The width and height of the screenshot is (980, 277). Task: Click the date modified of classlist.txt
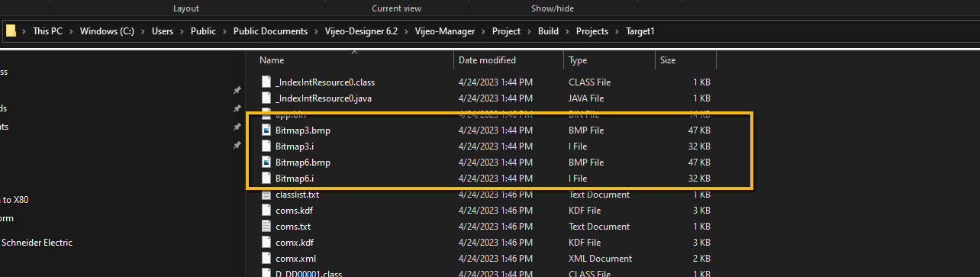(495, 195)
